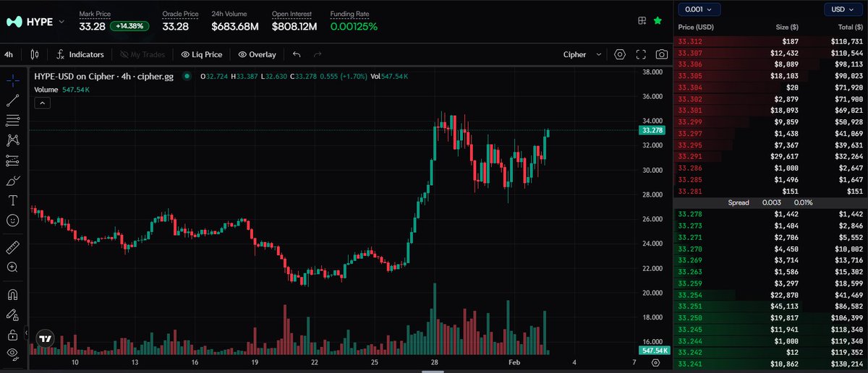
Task: Open chart settings hexagon icon
Action: click(x=620, y=54)
